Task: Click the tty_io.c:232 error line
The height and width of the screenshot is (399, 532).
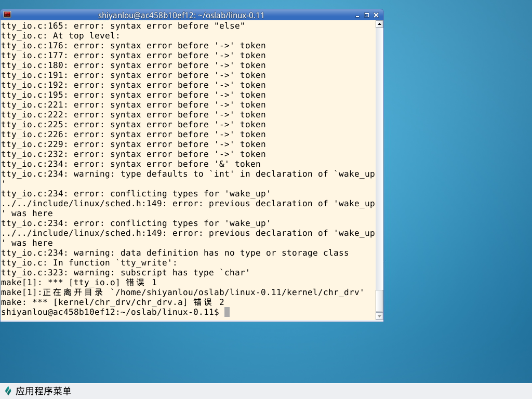Action: [x=134, y=154]
